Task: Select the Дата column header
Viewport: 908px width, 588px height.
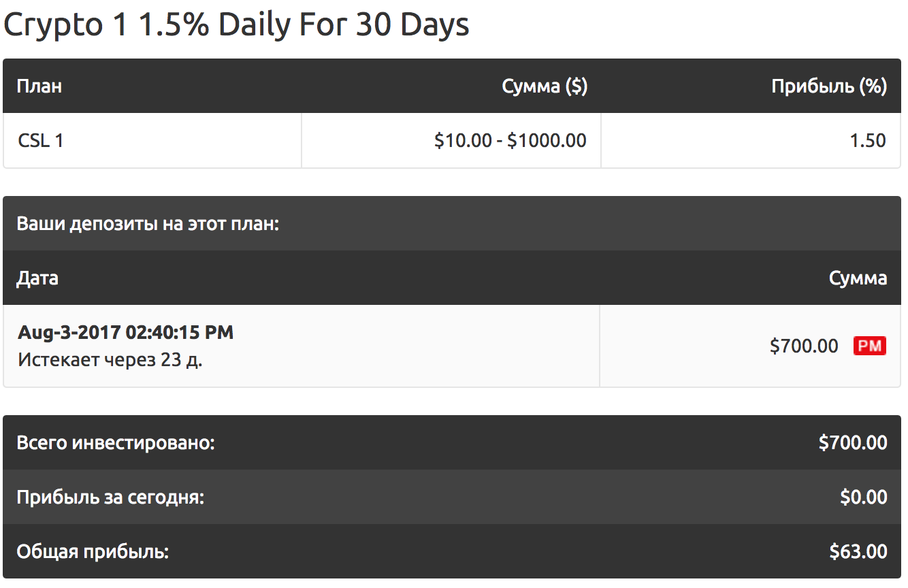Action: 37,278
